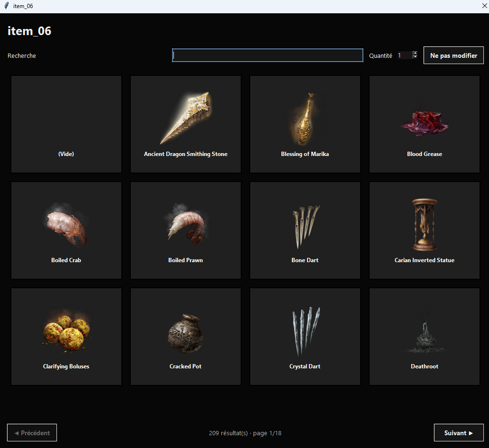Click the item_06 heading
Viewport: 489px width, 448px height.
(29, 31)
